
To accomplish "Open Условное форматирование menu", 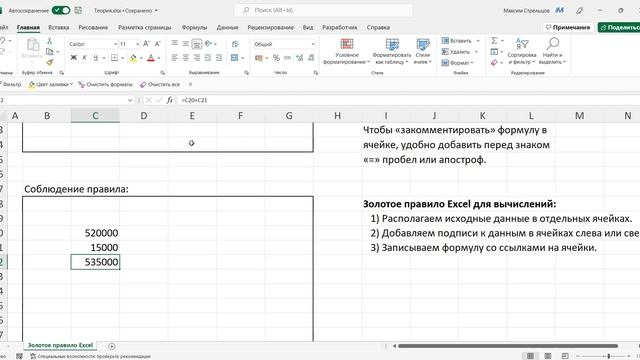I will tap(347, 51).
